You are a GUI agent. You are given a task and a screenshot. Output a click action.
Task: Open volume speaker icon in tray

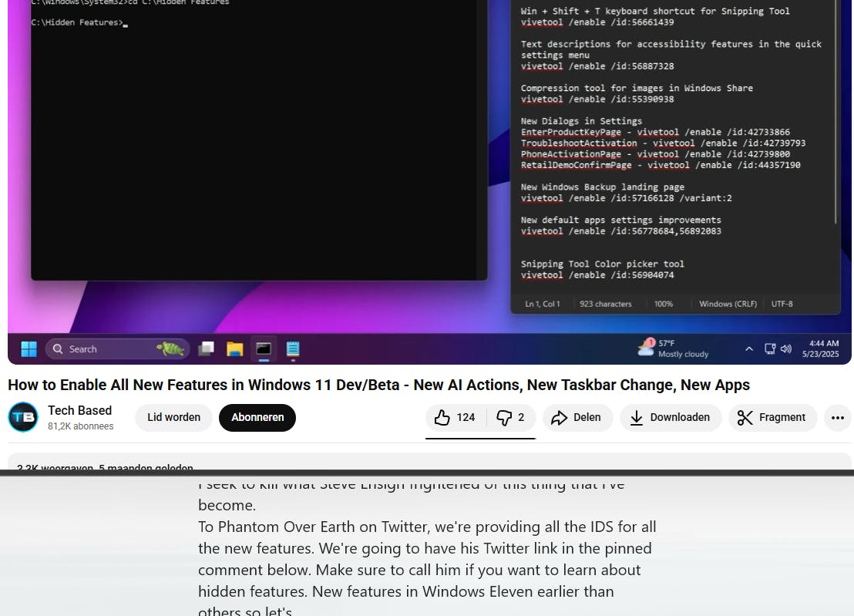pos(786,349)
